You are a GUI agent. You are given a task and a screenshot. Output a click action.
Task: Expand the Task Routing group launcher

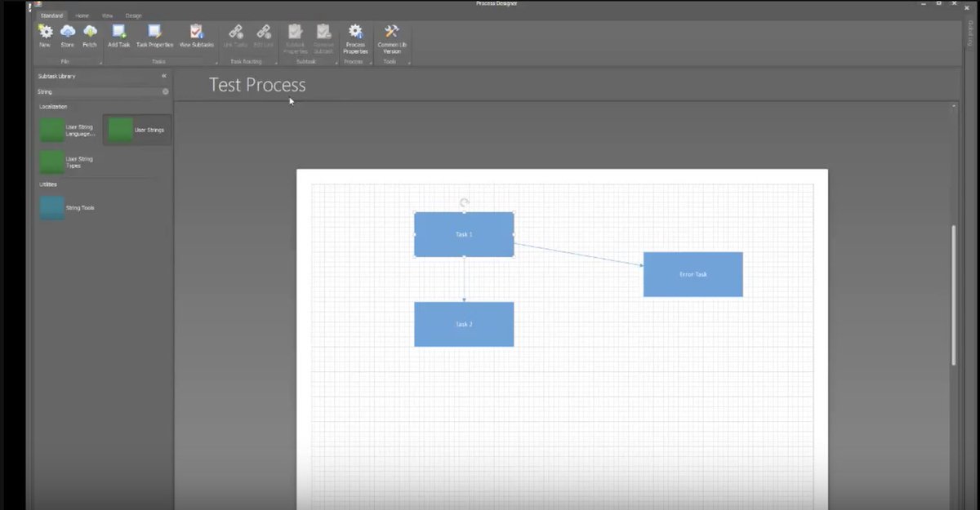[x=275, y=63]
